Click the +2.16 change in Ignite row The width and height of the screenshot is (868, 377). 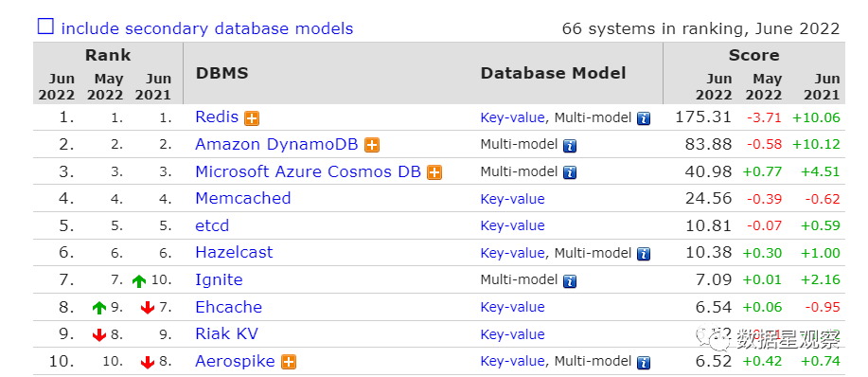[820, 280]
